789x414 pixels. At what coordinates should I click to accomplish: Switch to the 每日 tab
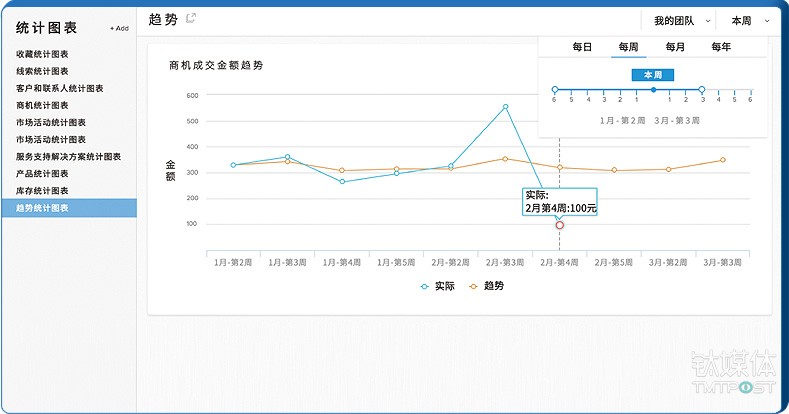(582, 47)
